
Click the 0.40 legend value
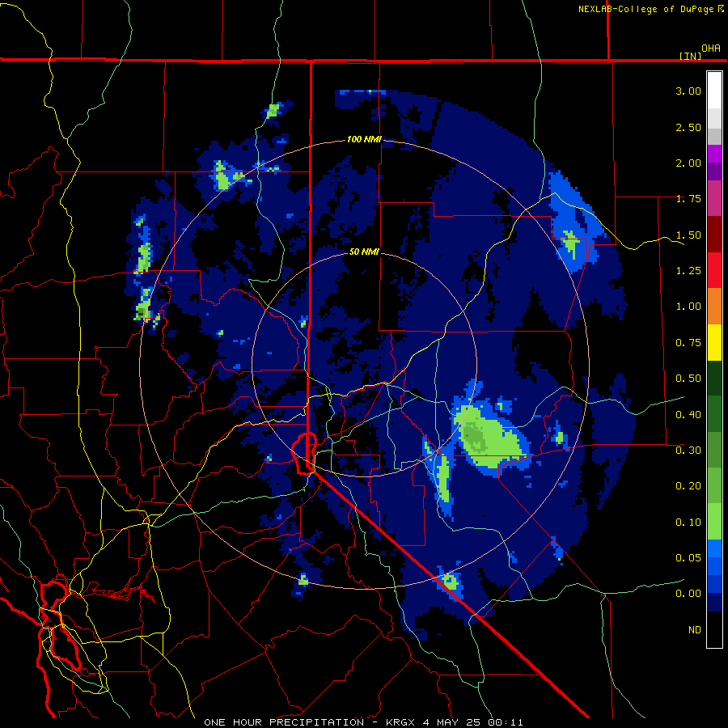(x=688, y=415)
